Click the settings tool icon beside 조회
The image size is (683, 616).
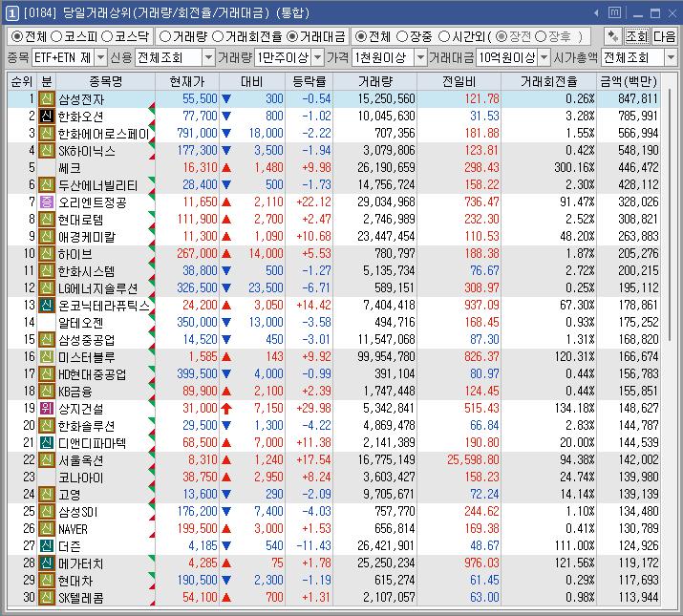613,36
